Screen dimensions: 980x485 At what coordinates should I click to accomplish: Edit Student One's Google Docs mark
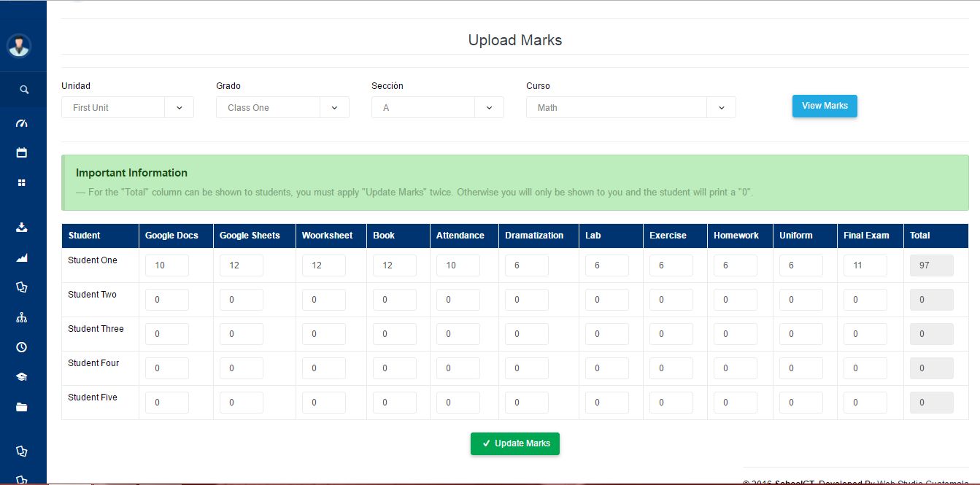167,265
